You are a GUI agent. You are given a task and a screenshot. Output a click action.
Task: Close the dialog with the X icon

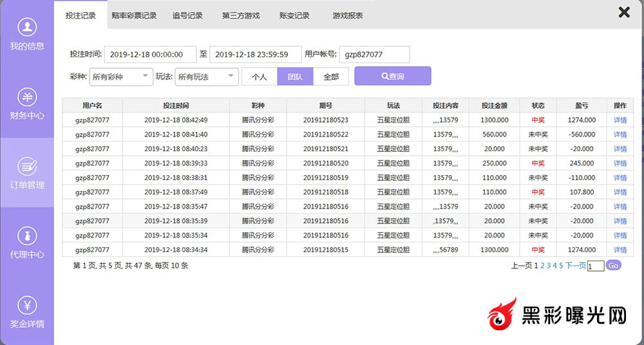coord(623,12)
